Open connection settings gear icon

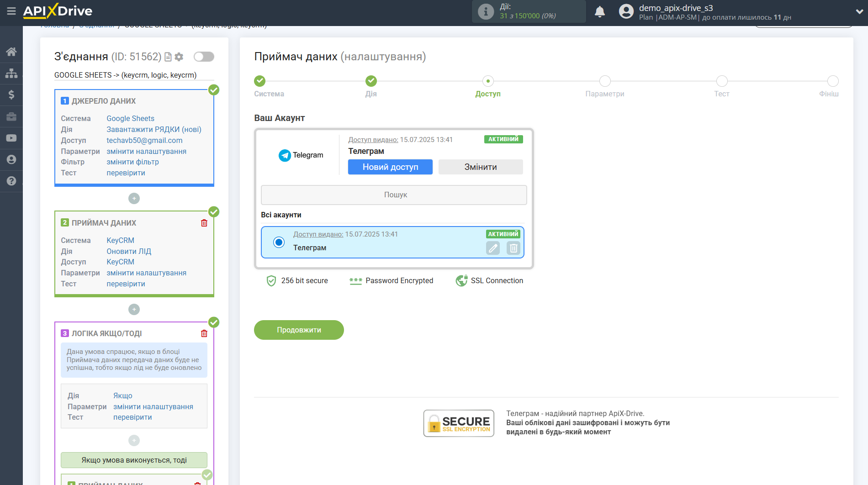[179, 57]
